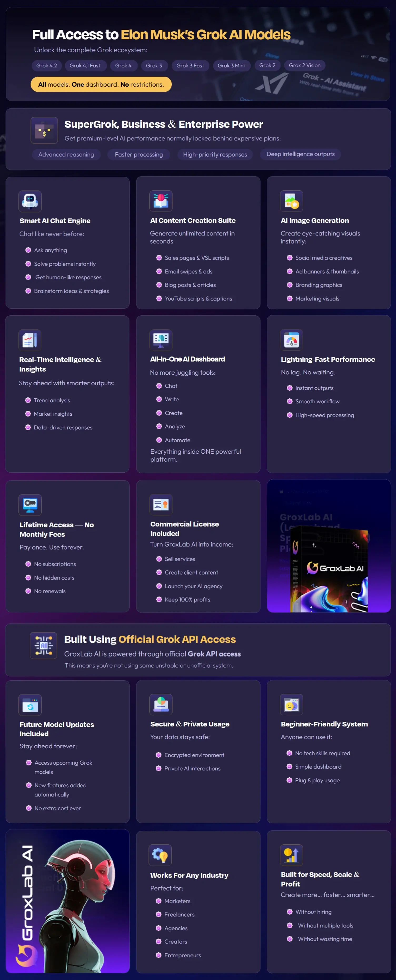Click the Automate item in AI Dashboard card
Image resolution: width=396 pixels, height=980 pixels.
(178, 440)
